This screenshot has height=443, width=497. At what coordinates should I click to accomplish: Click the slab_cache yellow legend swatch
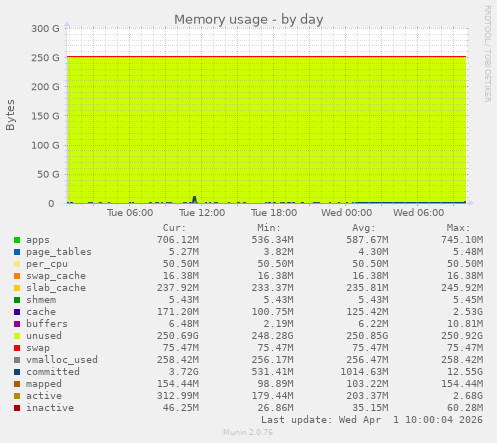(x=17, y=288)
